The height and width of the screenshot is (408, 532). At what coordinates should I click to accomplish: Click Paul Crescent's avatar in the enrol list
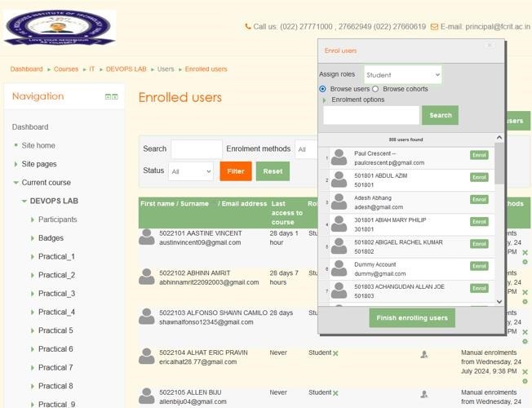pos(339,157)
